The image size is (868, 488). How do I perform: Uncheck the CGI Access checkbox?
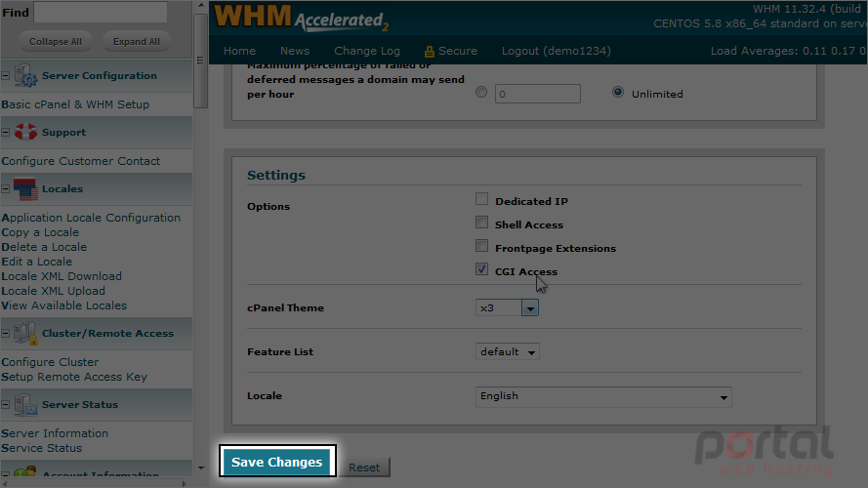pyautogui.click(x=481, y=269)
